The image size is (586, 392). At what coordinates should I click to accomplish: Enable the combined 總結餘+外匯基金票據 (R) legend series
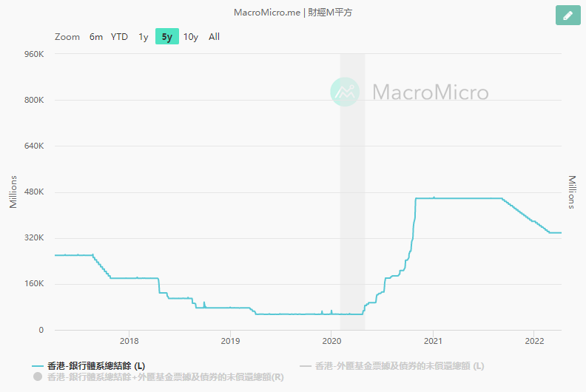158,377
